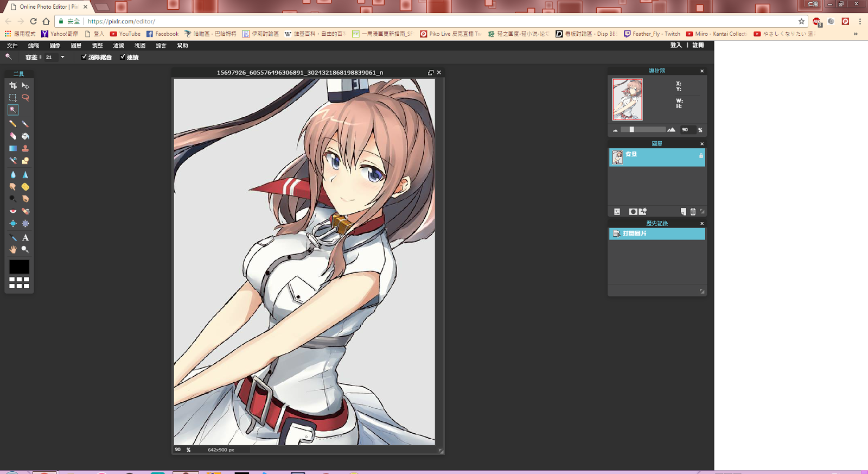
Task: Select the Lasso tool
Action: [x=25, y=98]
